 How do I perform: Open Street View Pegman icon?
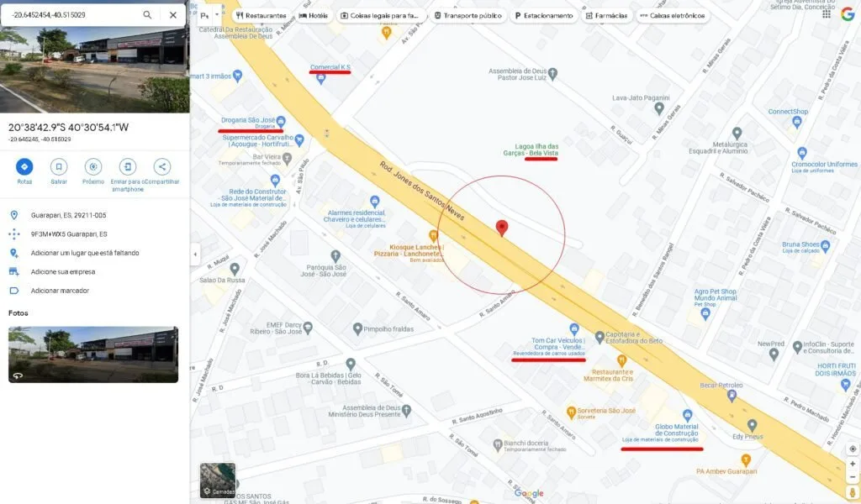tap(853, 492)
